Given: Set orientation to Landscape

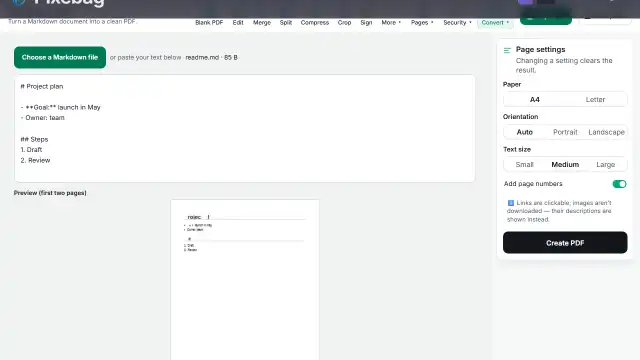Looking at the screenshot, I should [x=606, y=132].
